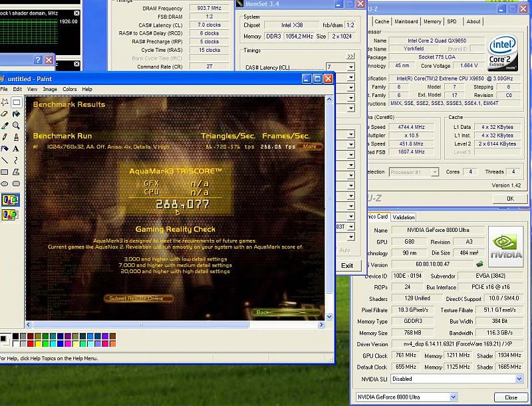Open the Processor #1 selection dropdown
Image resolution: width=532 pixels, height=406 pixels.
435,172
